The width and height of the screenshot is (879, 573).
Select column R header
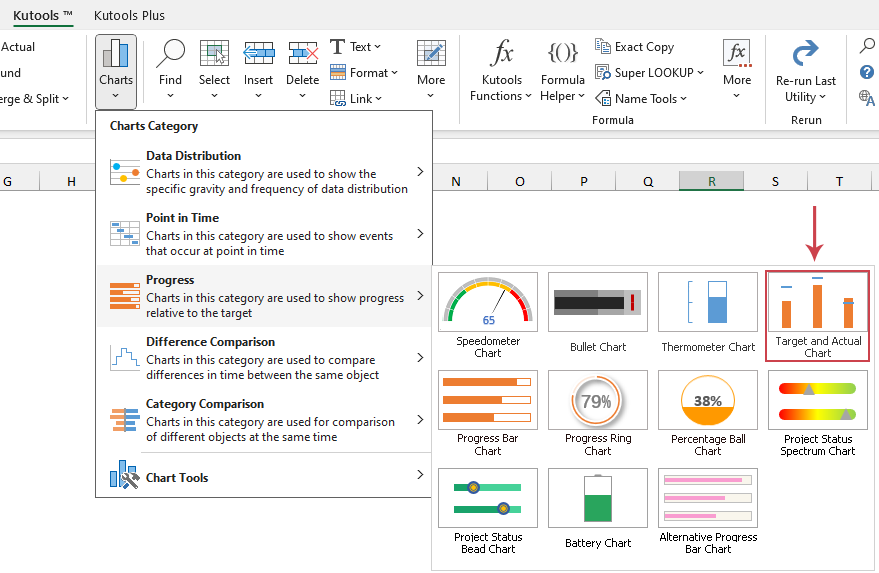tap(711, 181)
